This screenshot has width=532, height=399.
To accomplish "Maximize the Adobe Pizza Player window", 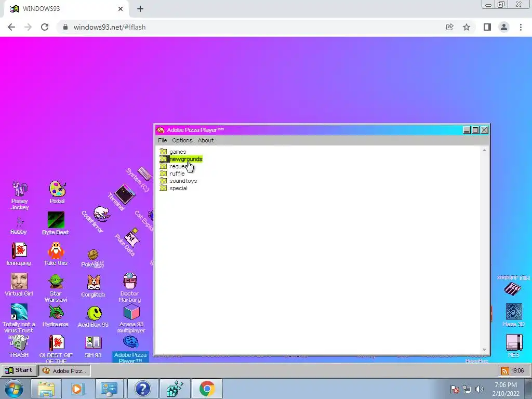I will [476, 130].
